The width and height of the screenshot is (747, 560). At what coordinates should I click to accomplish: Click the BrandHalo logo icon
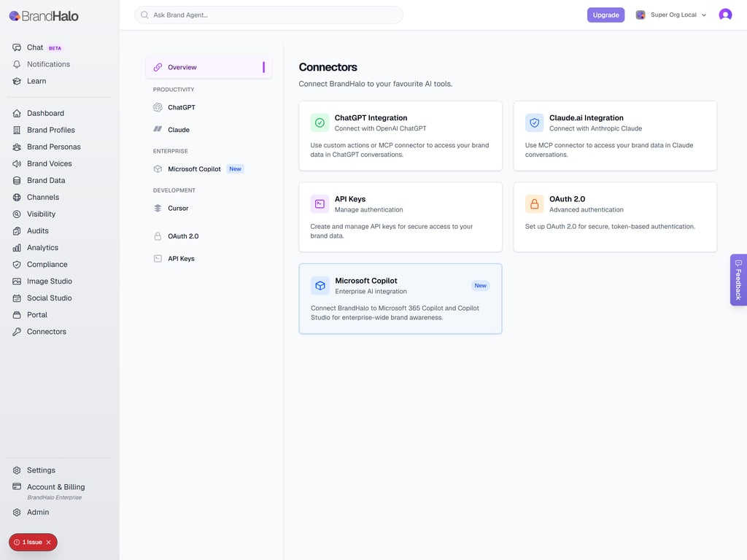(15, 16)
